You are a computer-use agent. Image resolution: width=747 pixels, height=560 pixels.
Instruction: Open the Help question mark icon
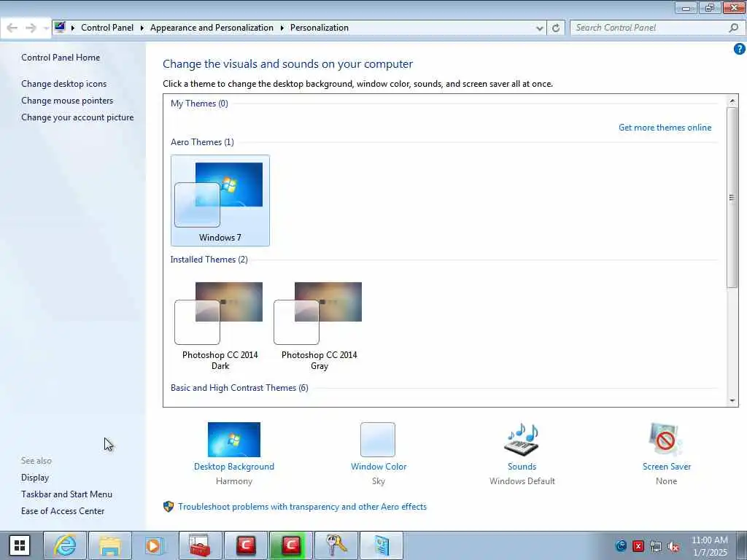(x=740, y=49)
